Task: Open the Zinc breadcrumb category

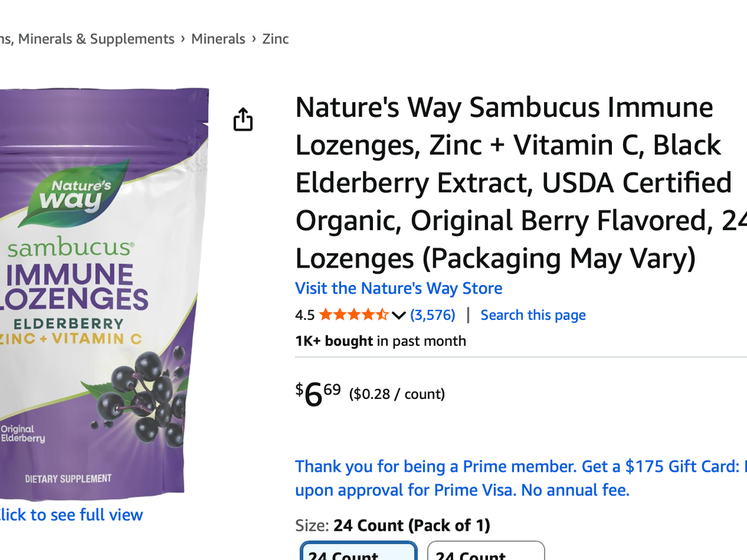Action: tap(275, 39)
